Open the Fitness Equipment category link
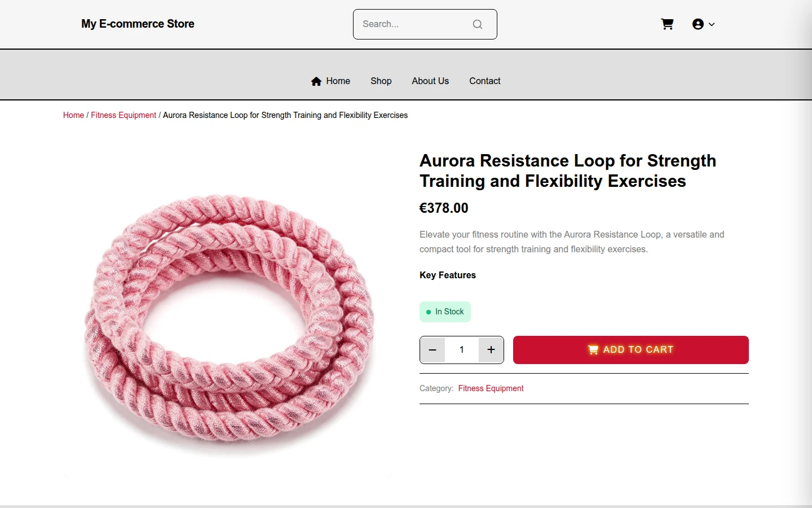This screenshot has height=508, width=812. [491, 388]
